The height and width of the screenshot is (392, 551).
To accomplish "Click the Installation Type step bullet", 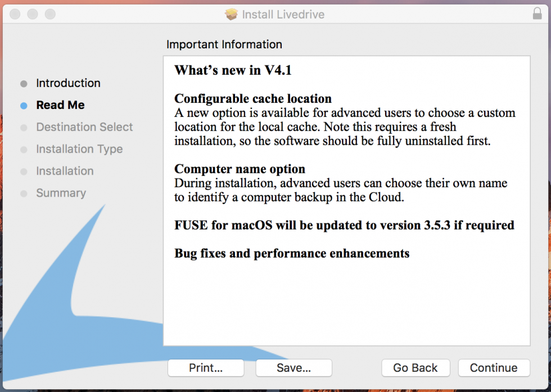I will pos(24,149).
